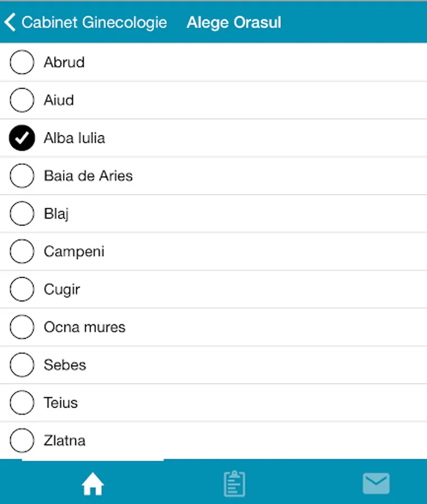Tap the back chevron icon
The image size is (427, 504).
click(x=10, y=22)
